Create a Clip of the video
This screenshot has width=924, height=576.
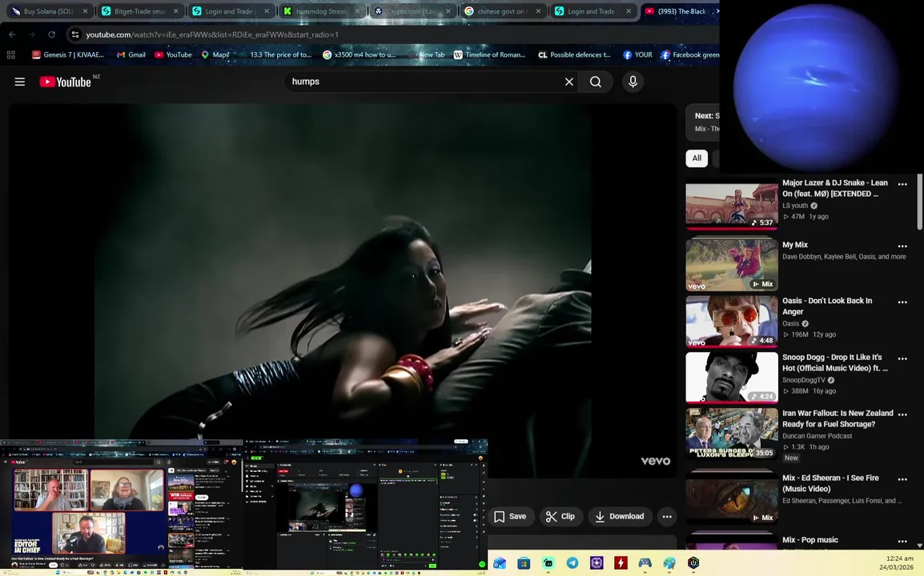(560, 517)
